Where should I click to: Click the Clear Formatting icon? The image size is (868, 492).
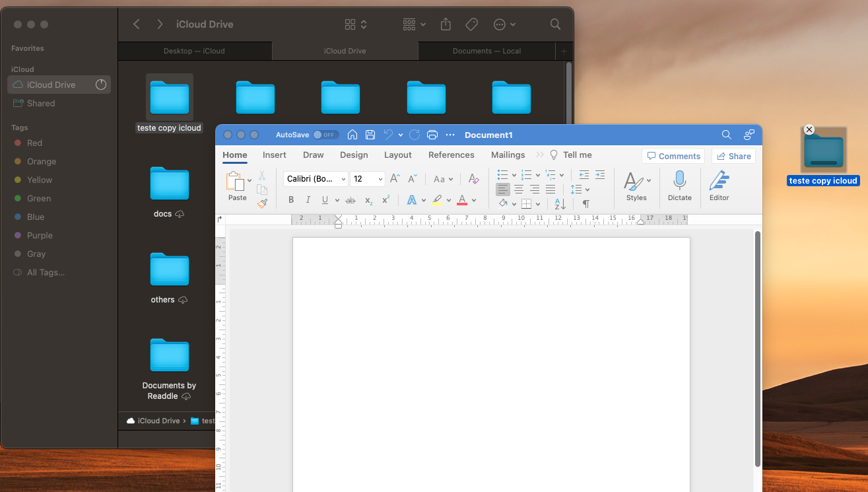(x=473, y=179)
